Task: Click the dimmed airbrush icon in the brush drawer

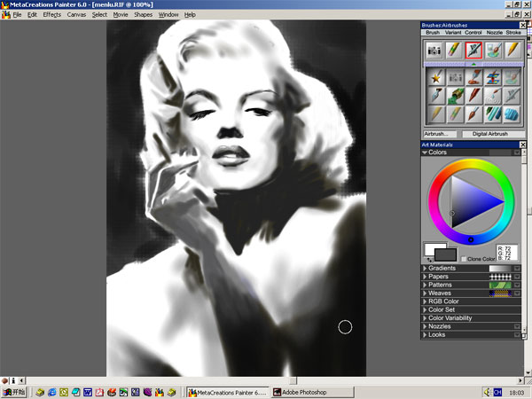Action: coord(512,96)
